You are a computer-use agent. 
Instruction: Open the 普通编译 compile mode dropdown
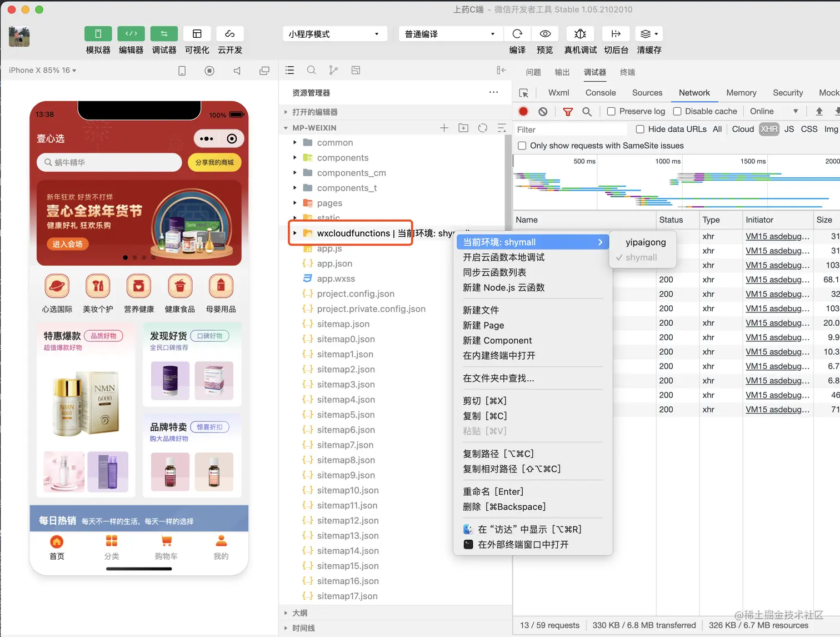pos(450,34)
